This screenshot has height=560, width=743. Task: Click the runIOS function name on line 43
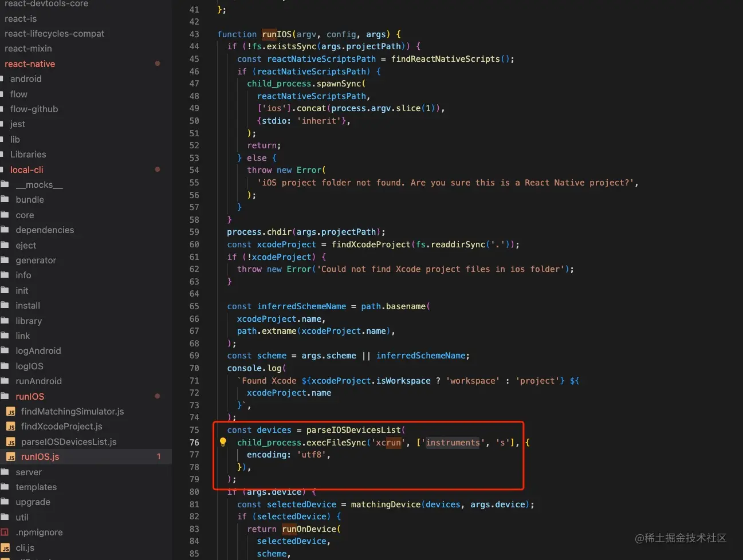(277, 34)
